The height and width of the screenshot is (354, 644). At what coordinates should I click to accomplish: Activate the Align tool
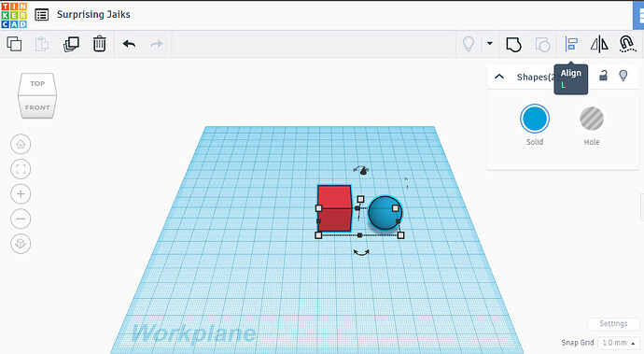coord(571,44)
